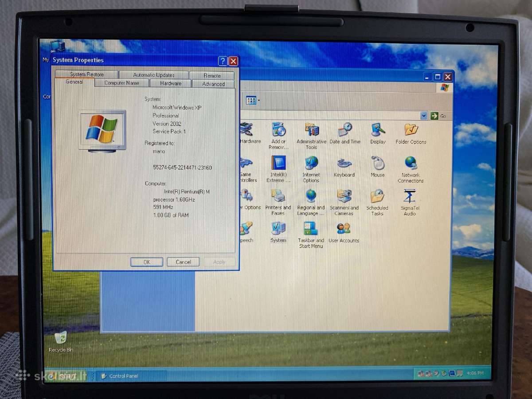Select the General tab
This screenshot has height=399, width=532.
(x=74, y=82)
